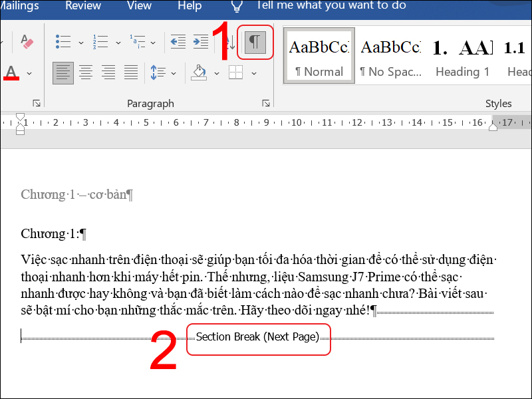Click the Line and Paragraph Spacing icon
This screenshot has width=532, height=399.
[158, 72]
